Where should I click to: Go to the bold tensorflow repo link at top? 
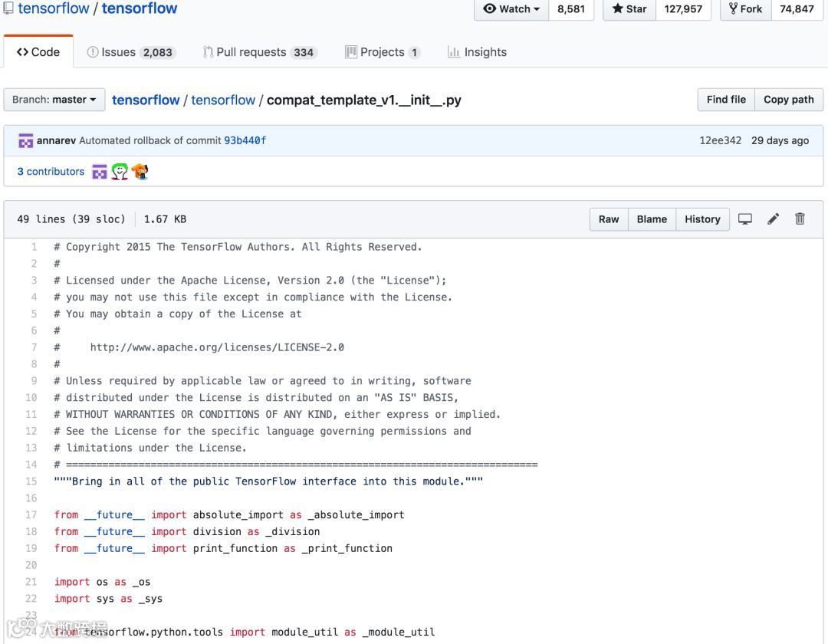(140, 8)
